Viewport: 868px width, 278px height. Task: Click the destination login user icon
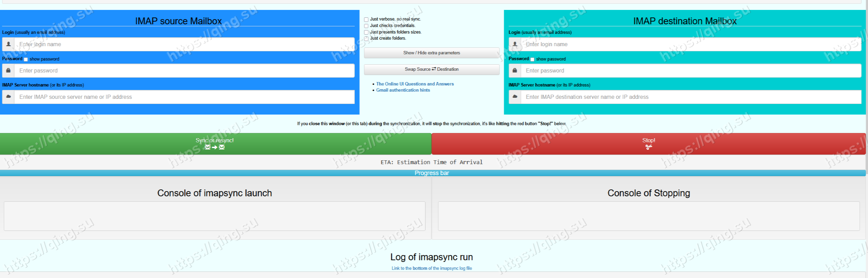pos(515,44)
